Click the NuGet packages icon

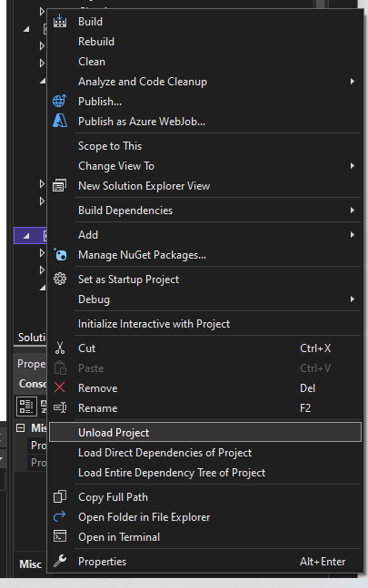tap(60, 255)
